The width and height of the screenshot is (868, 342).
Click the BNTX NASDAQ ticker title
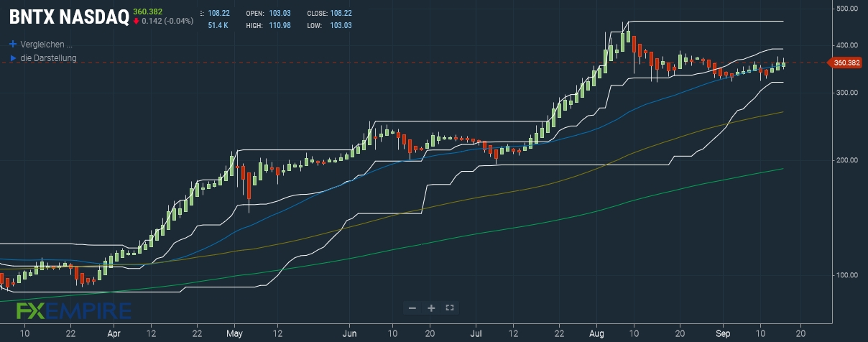pos(69,16)
